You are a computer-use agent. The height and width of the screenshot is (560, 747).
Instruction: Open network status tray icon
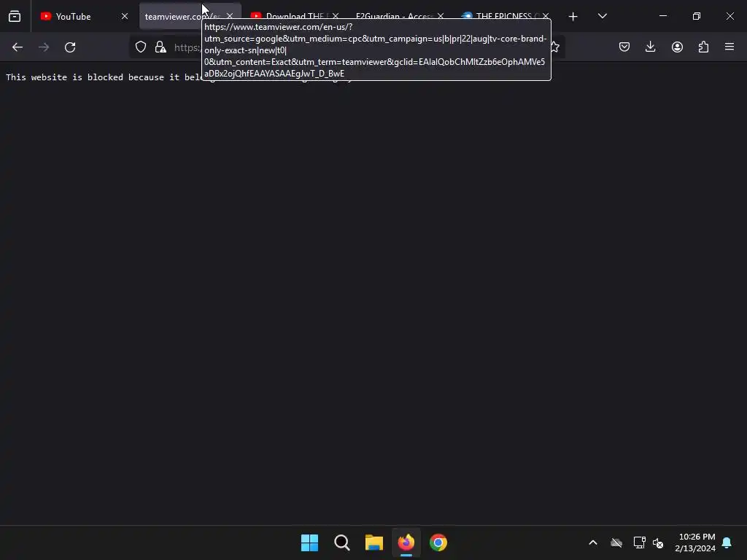pos(639,542)
